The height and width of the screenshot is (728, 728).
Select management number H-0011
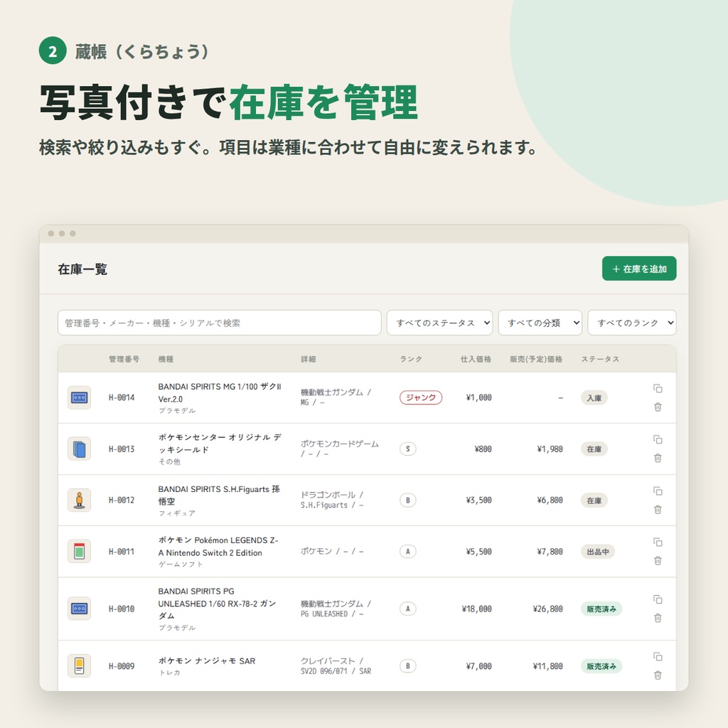[122, 552]
